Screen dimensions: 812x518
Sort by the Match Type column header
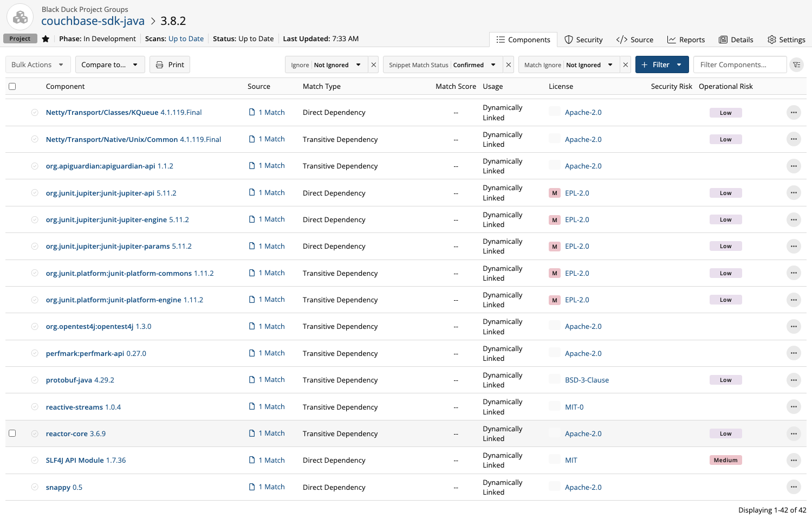tap(322, 87)
